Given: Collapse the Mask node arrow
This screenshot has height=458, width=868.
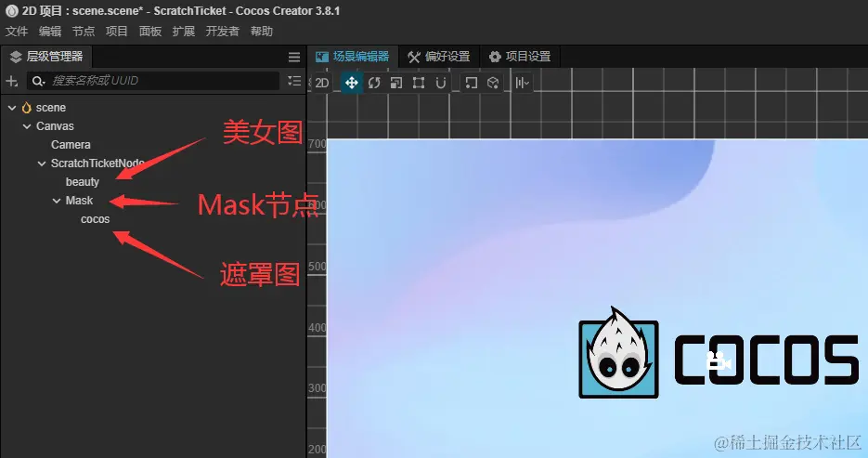Looking at the screenshot, I should pos(57,201).
